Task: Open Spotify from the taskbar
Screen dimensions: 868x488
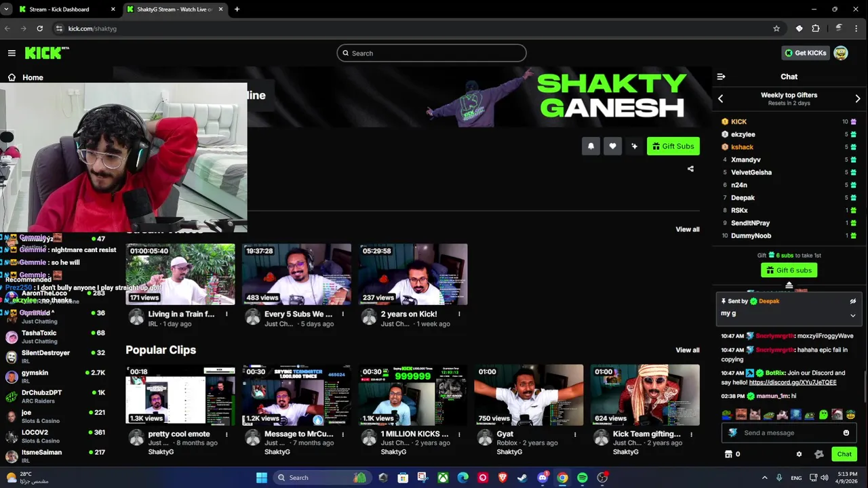Action: (x=582, y=478)
